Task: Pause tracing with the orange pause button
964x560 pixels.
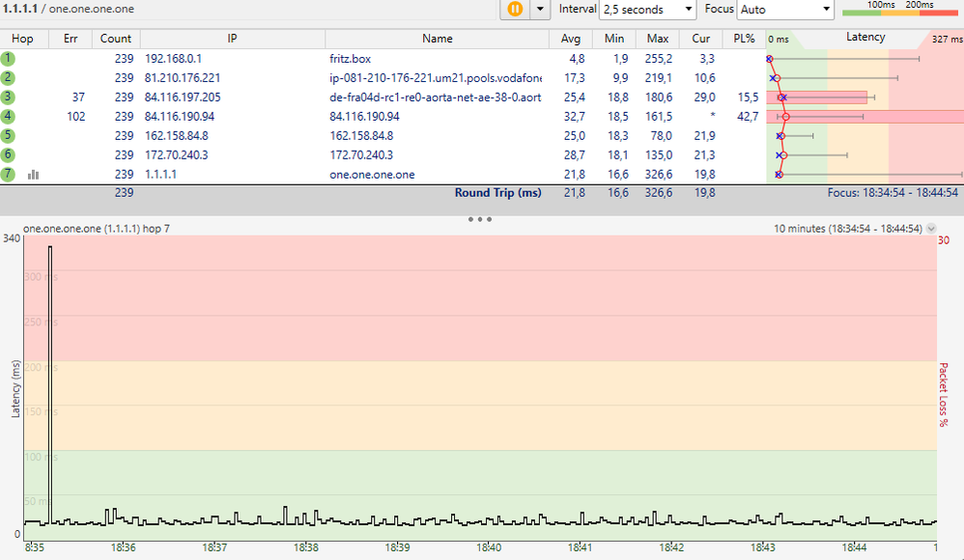Action: pyautogui.click(x=515, y=10)
